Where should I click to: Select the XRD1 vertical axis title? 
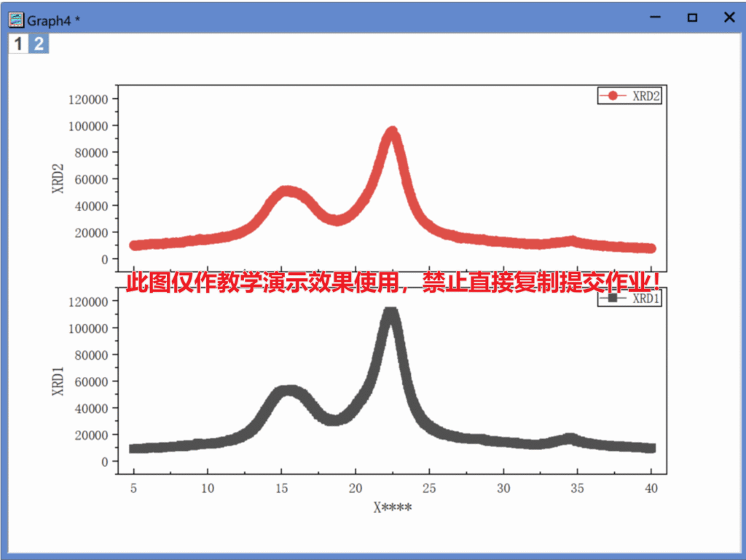[58, 381]
